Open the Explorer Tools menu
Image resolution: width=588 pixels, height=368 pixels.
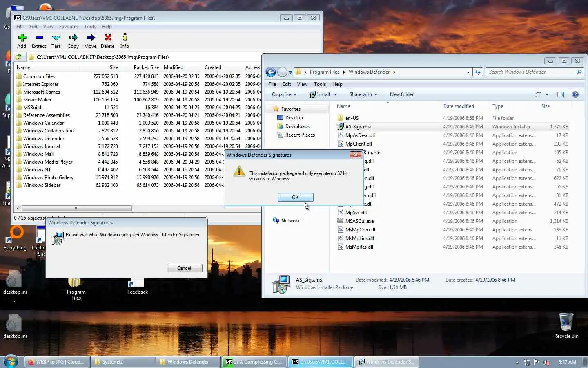pyautogui.click(x=320, y=84)
